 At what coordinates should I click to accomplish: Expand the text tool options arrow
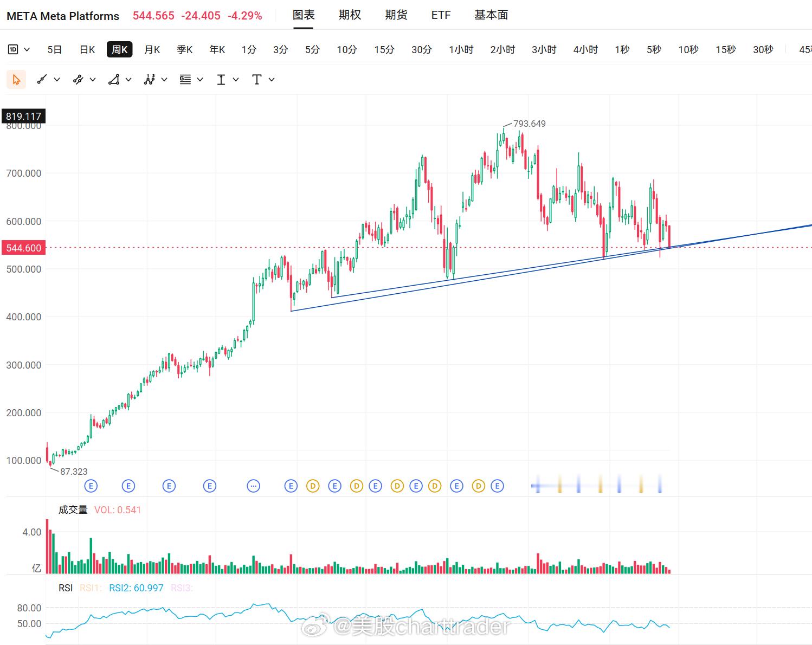[x=272, y=80]
